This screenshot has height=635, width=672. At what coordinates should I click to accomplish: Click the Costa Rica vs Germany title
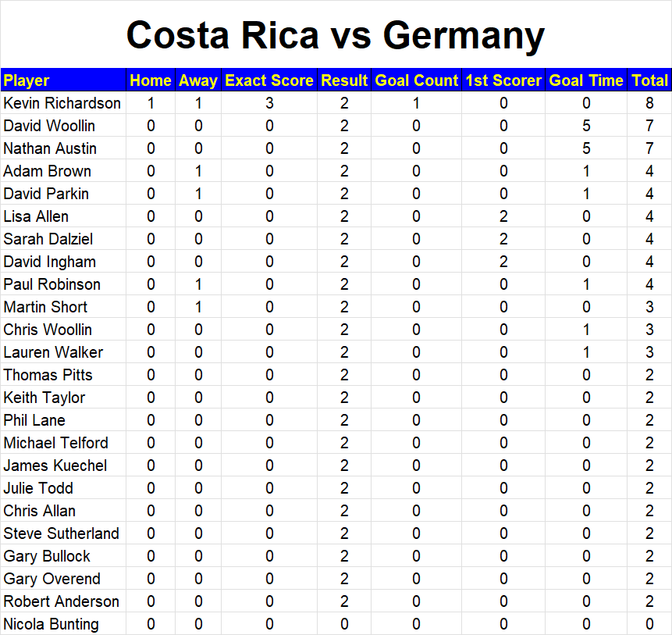tap(336, 35)
